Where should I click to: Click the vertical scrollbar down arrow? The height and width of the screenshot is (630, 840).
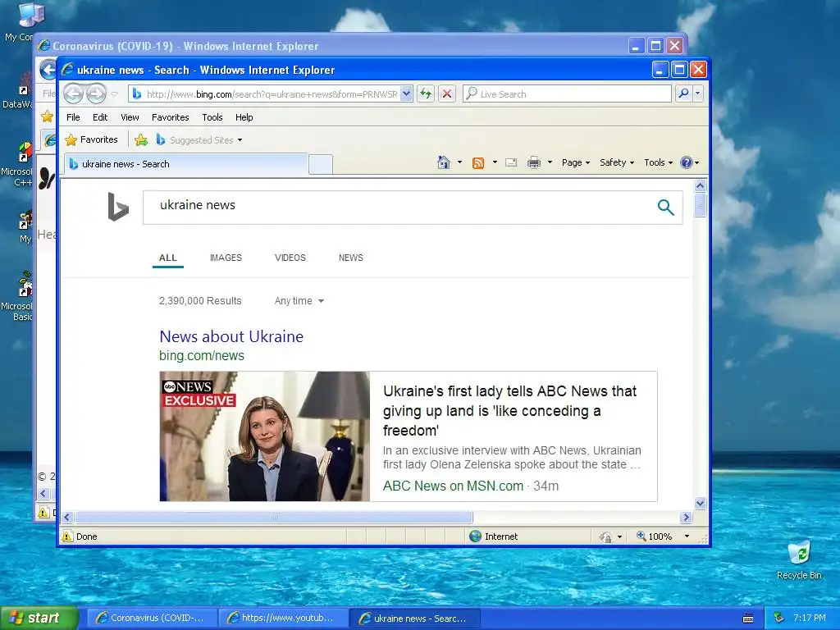(700, 503)
